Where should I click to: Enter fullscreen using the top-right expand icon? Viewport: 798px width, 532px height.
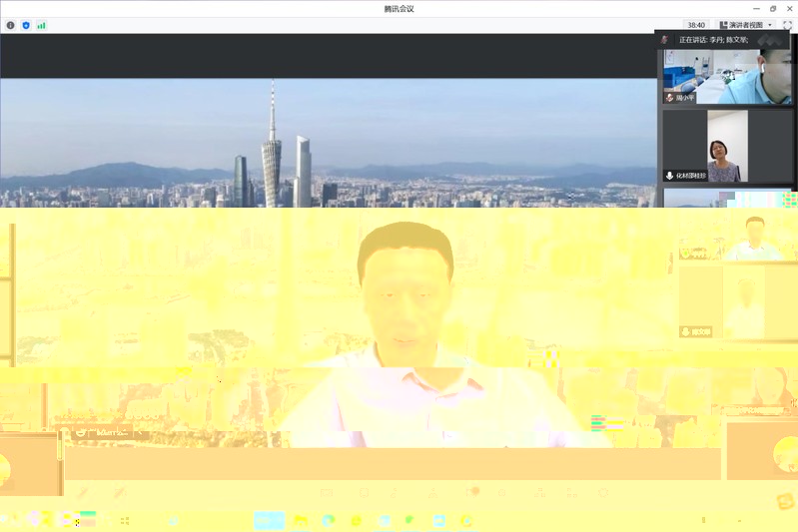(787, 25)
